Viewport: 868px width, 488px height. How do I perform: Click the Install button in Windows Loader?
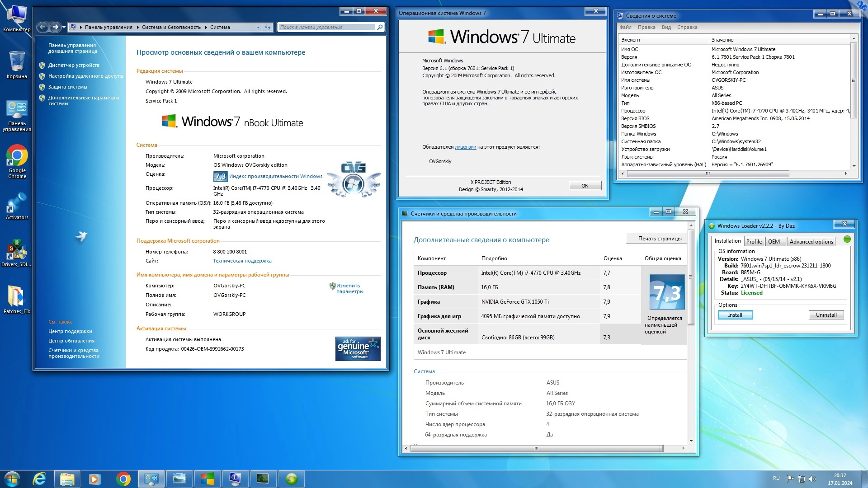click(x=735, y=315)
